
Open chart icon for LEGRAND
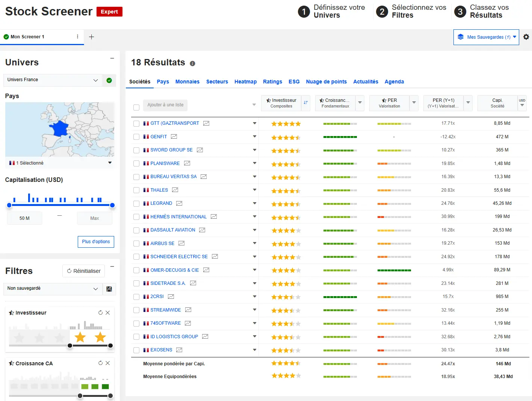pos(179,203)
